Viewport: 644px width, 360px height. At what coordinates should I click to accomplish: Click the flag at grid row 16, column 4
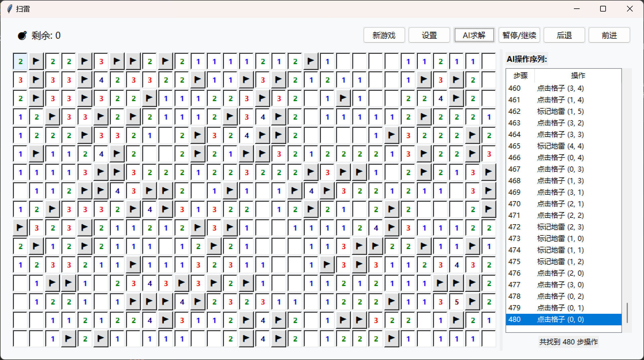[69, 339]
